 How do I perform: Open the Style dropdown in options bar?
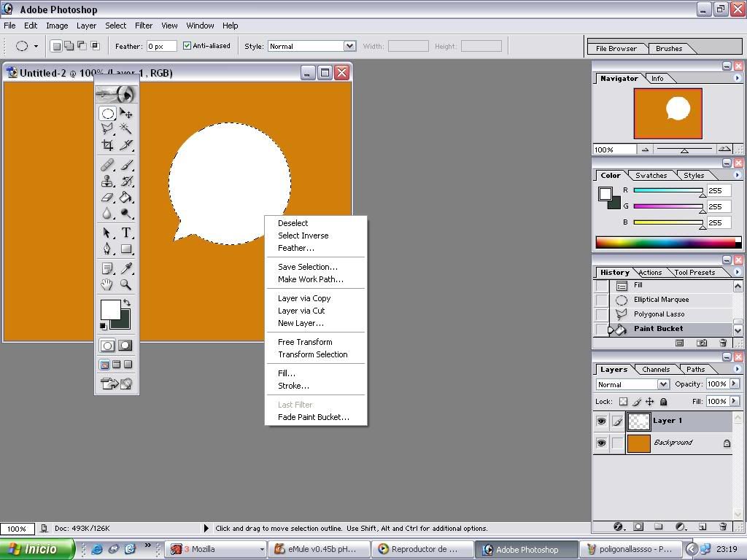(349, 46)
